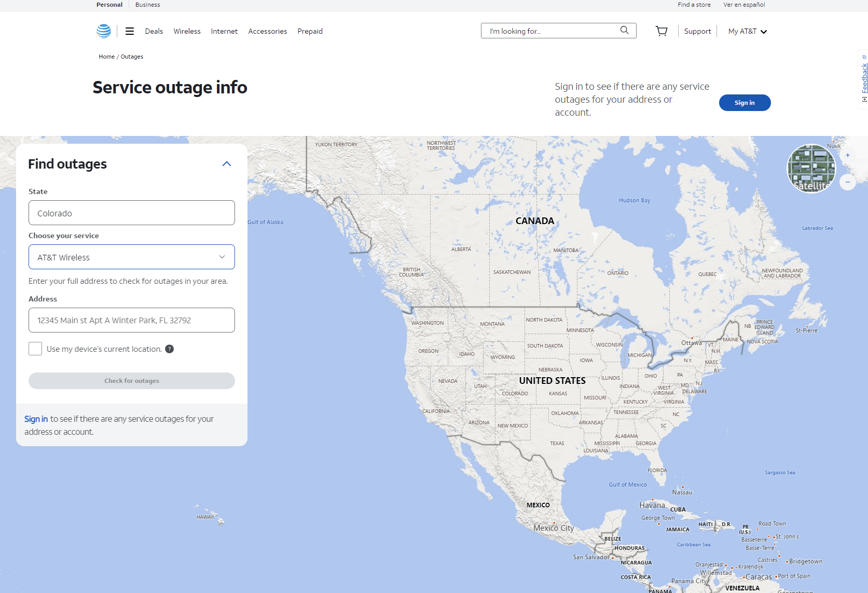The height and width of the screenshot is (593, 868).
Task: Open the Feedback side tab
Action: point(863,79)
